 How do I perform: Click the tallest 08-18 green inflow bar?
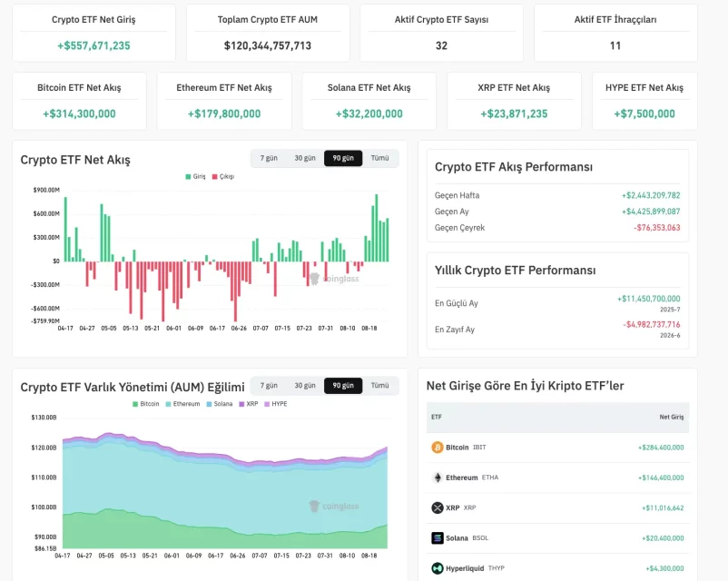[377, 228]
